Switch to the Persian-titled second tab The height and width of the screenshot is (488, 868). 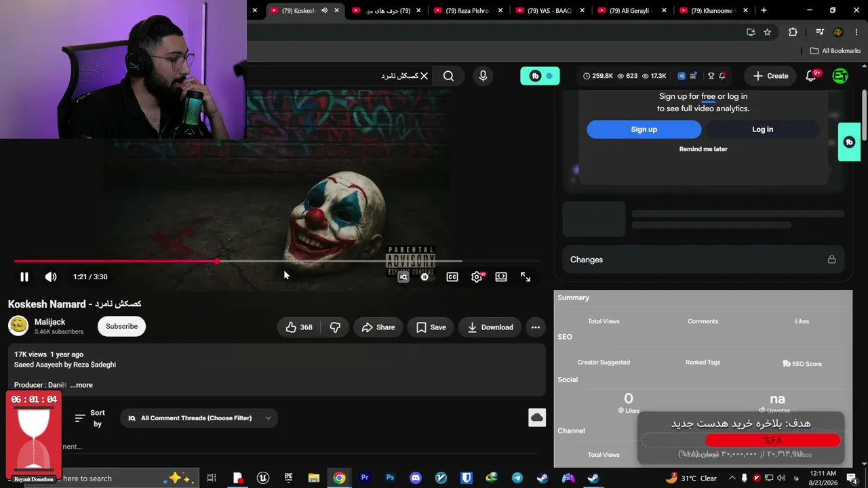click(x=387, y=10)
